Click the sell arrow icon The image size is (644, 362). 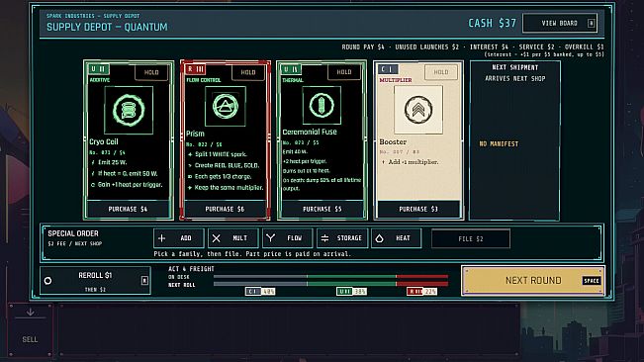click(x=30, y=313)
